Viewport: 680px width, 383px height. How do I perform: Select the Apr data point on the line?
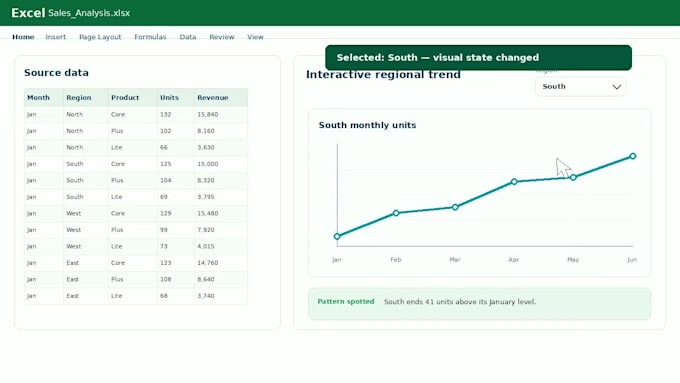coord(514,182)
